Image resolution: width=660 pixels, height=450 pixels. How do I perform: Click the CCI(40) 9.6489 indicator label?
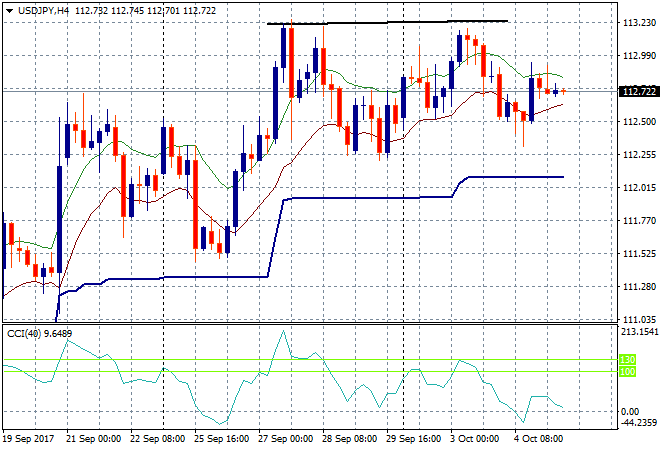point(40,334)
